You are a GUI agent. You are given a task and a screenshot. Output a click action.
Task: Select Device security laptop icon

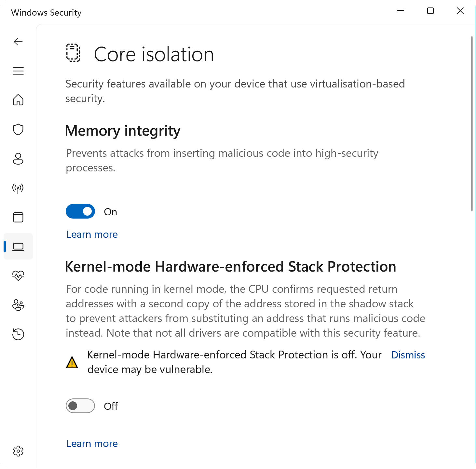[18, 247]
